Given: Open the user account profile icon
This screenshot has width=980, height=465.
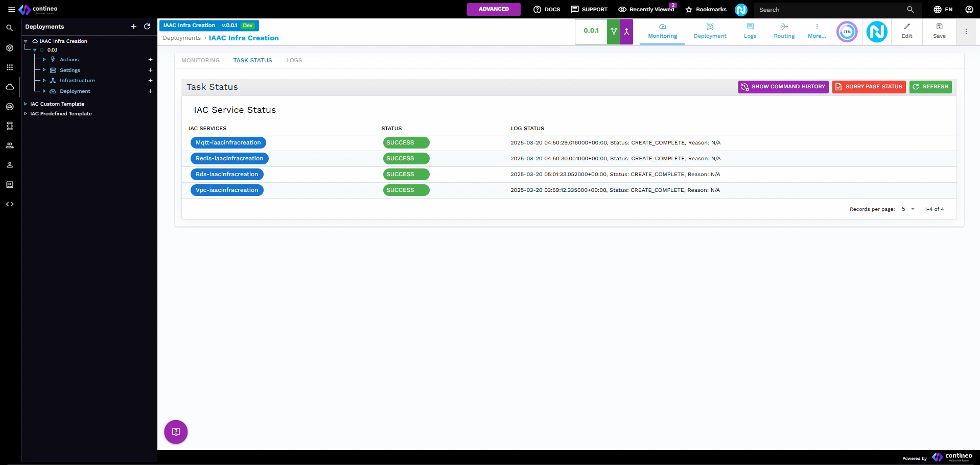Looking at the screenshot, I should click(969, 9).
